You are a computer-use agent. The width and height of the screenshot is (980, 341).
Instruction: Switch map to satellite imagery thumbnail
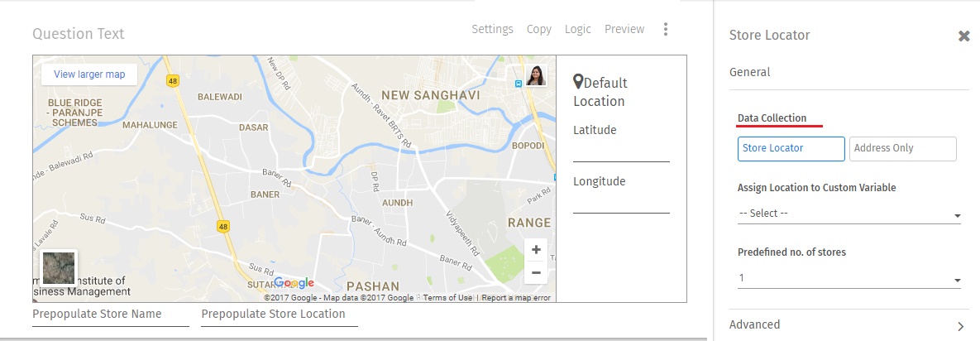coord(59,267)
